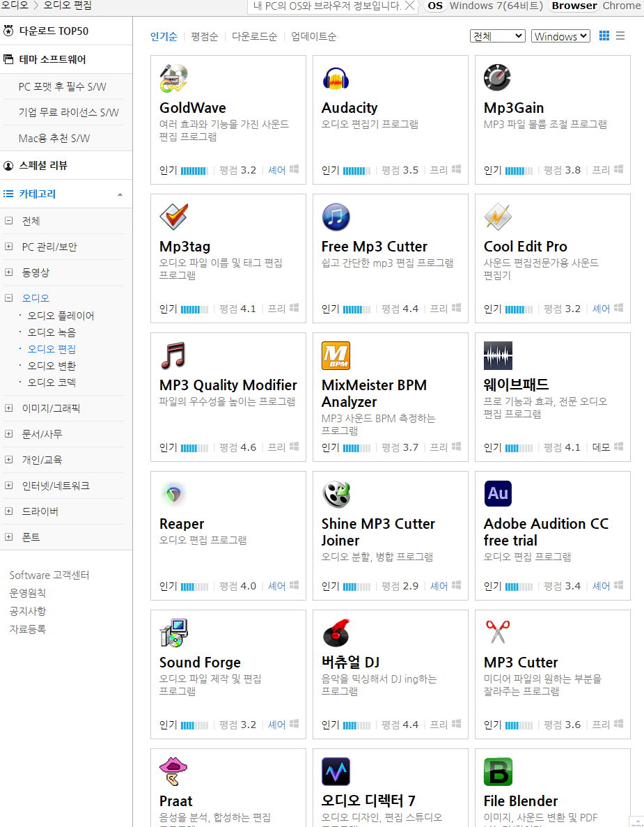Collapse the 카테고리 section arrow
The width and height of the screenshot is (644, 827).
click(x=120, y=194)
